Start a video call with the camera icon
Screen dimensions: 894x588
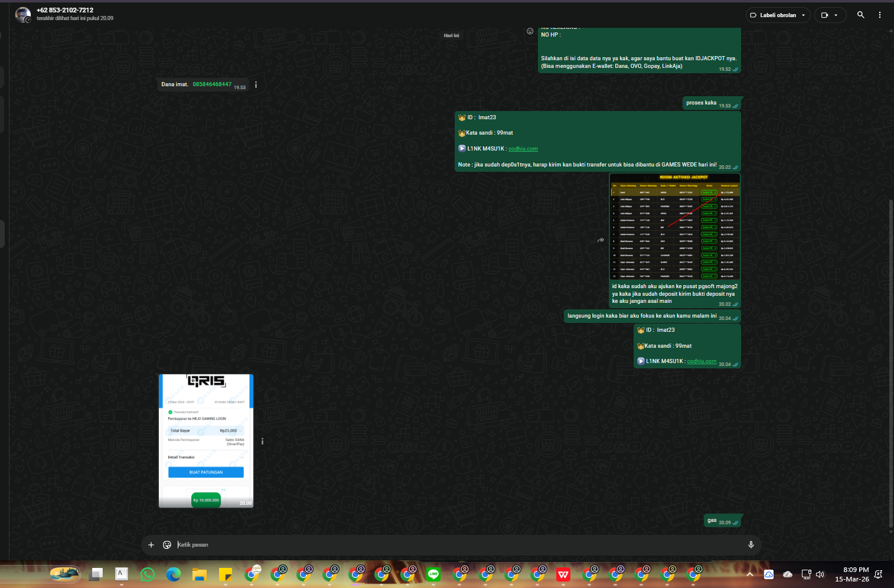coord(824,15)
